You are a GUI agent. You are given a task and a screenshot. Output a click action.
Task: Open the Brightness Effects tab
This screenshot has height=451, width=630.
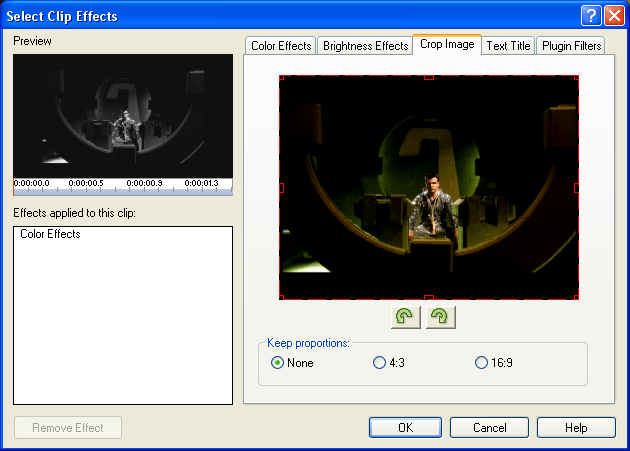pyautogui.click(x=365, y=45)
